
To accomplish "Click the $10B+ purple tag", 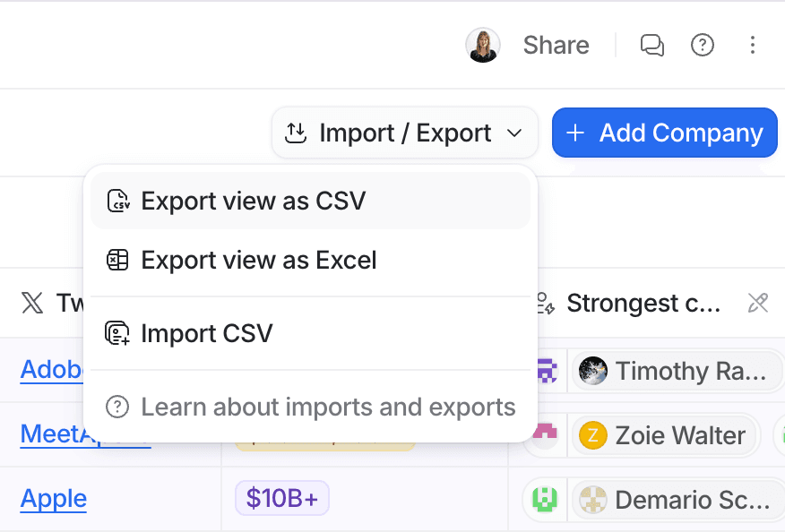I will coord(281,499).
